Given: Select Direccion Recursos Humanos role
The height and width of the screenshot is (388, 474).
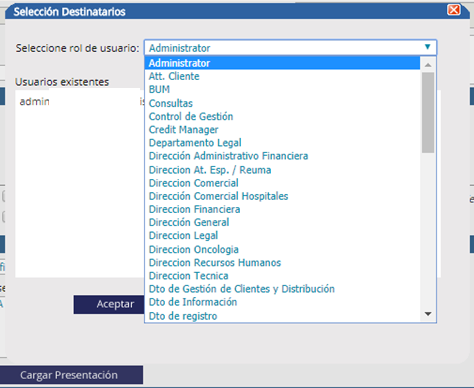Looking at the screenshot, I should coord(283,263).
